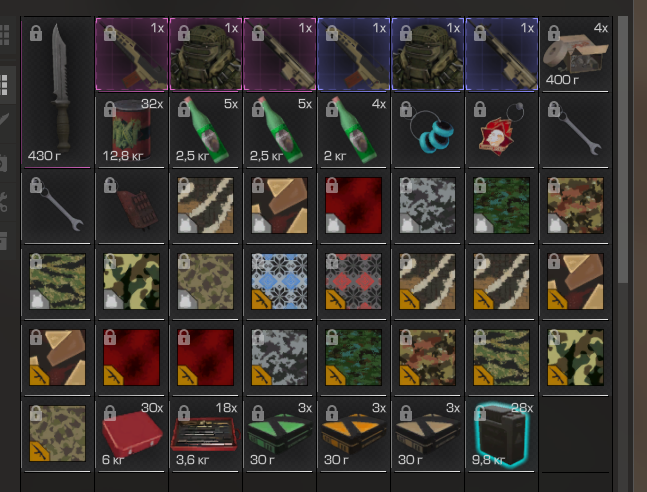Toggle the lock on the knife slot
647x492 pixels.
(x=36, y=33)
